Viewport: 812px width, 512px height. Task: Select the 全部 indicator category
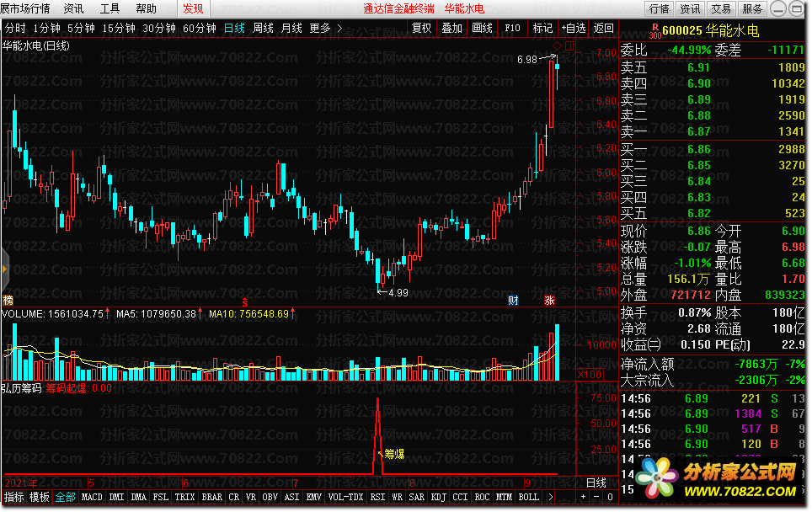click(x=65, y=497)
